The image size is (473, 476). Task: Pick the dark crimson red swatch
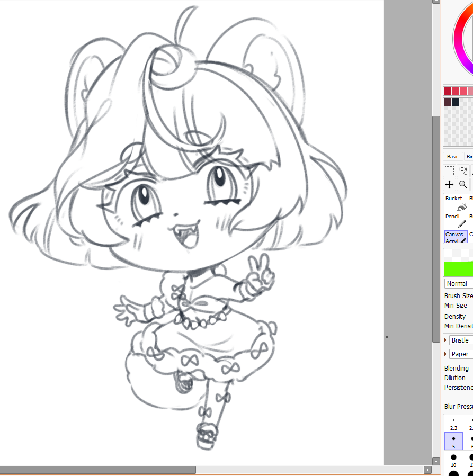tap(448, 91)
